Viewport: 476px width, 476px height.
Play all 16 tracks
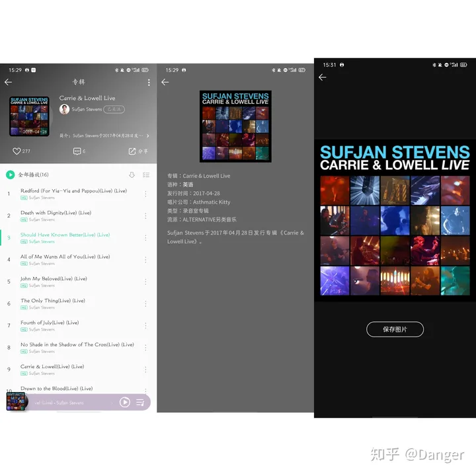11,175
